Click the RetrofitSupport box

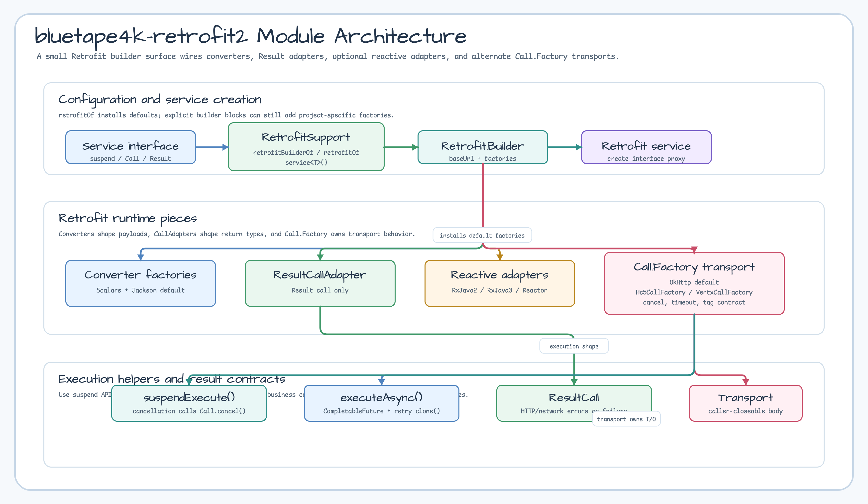[306, 147]
